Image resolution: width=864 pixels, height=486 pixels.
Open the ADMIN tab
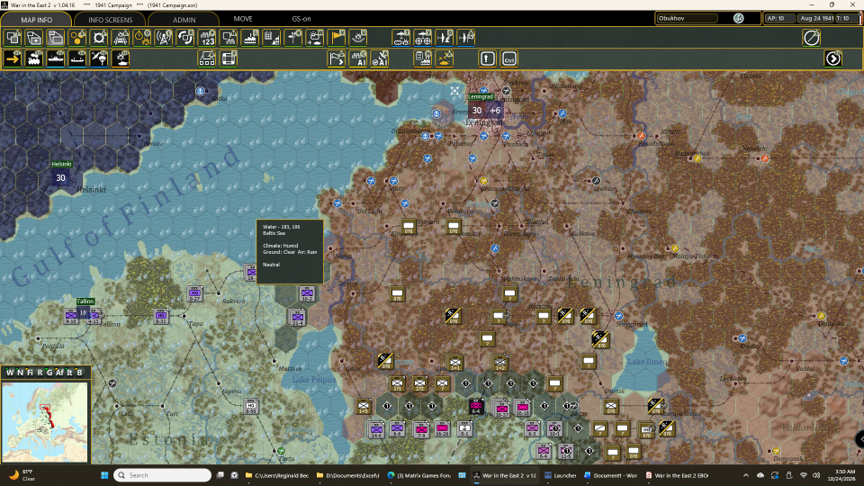[x=184, y=19]
